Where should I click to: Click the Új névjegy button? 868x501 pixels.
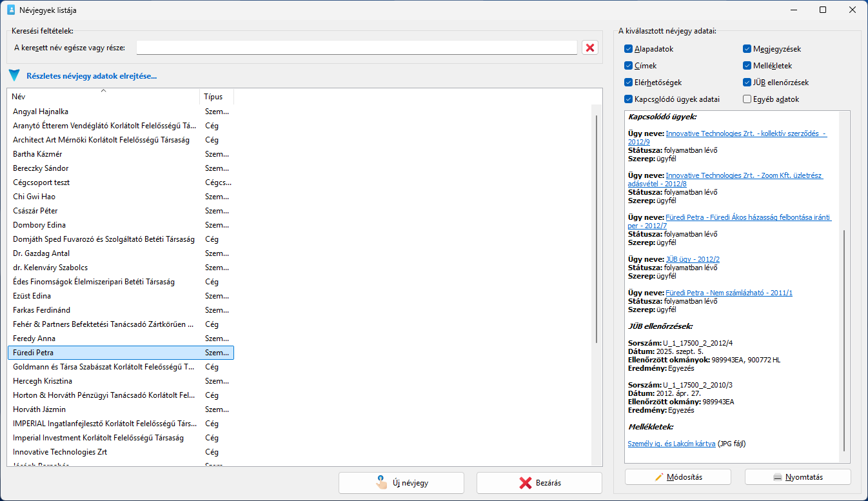pos(401,483)
